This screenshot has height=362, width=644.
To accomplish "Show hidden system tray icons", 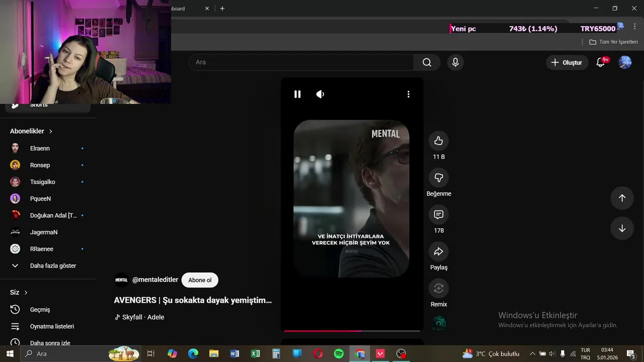I will coord(532,353).
